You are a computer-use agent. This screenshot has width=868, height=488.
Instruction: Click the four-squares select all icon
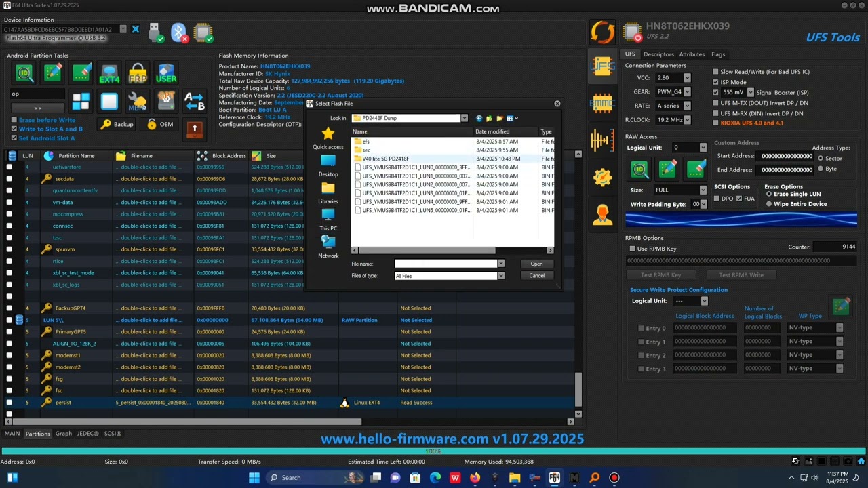pos(81,102)
